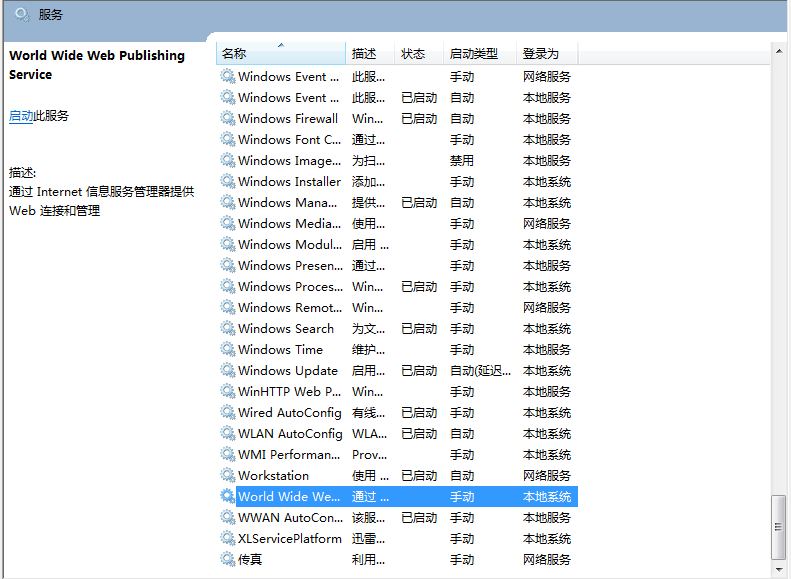Click the gear icon beside Windows Modules service
Image resolution: width=791 pixels, height=579 pixels.
click(x=228, y=245)
